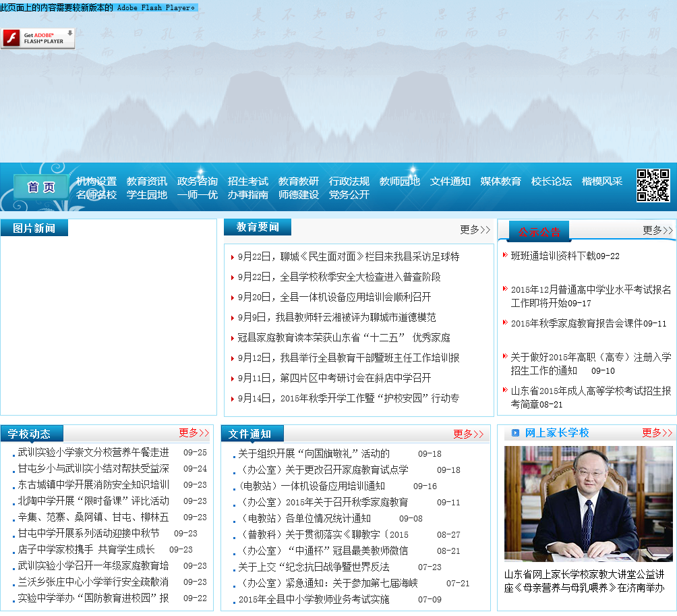Select the 学校动态 section tab

tap(32, 434)
